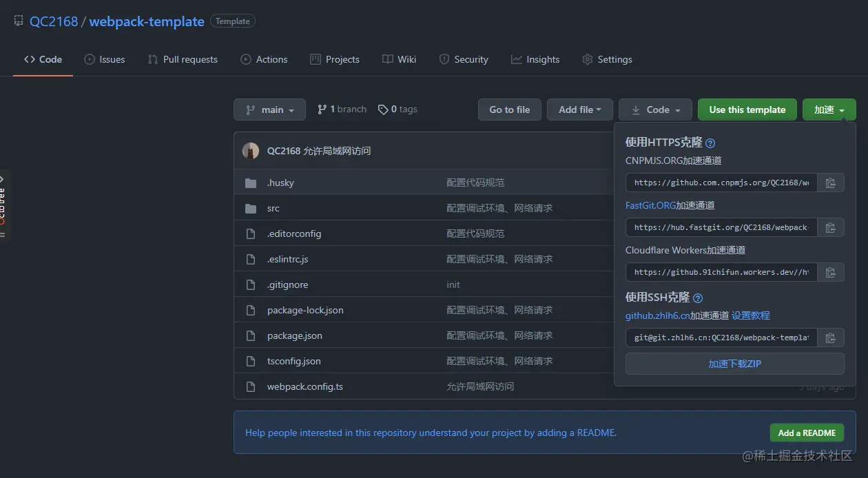Open the github.zhlh6.cn link

(x=658, y=315)
